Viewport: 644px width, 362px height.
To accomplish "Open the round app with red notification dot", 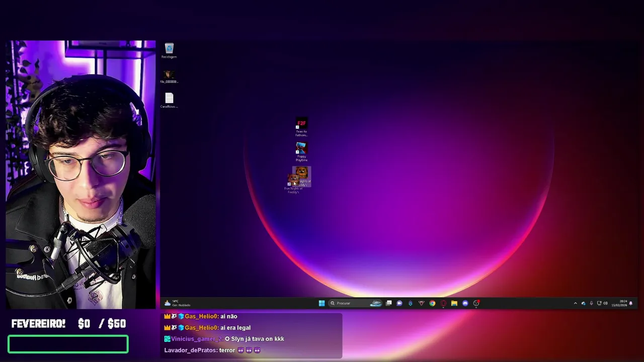I will pos(476,303).
